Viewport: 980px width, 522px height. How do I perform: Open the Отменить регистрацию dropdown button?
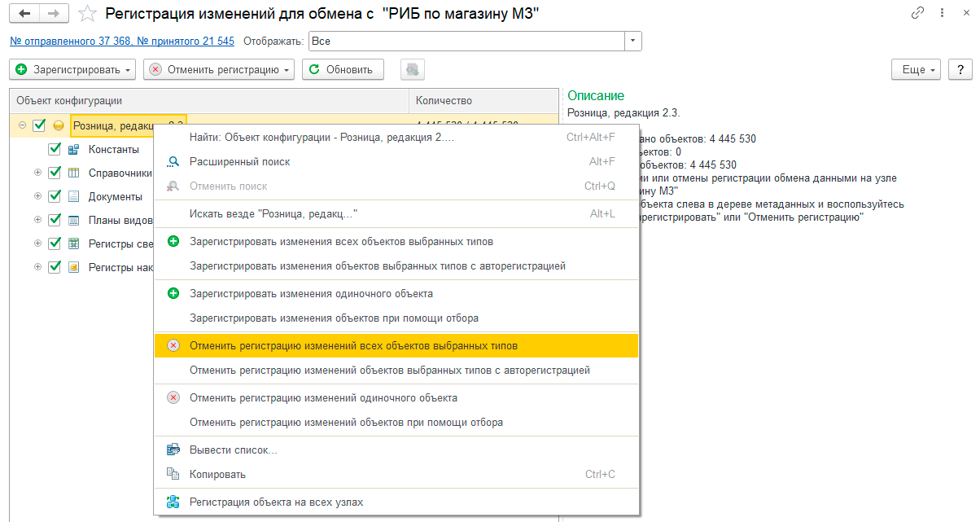tap(220, 70)
